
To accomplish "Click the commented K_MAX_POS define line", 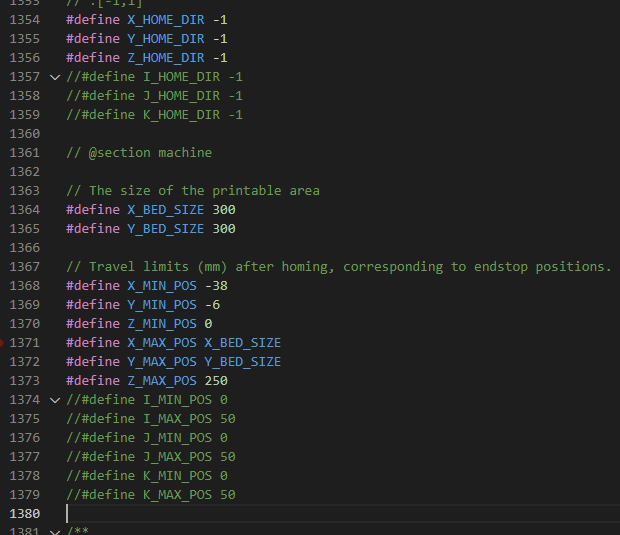I will pos(151,495).
